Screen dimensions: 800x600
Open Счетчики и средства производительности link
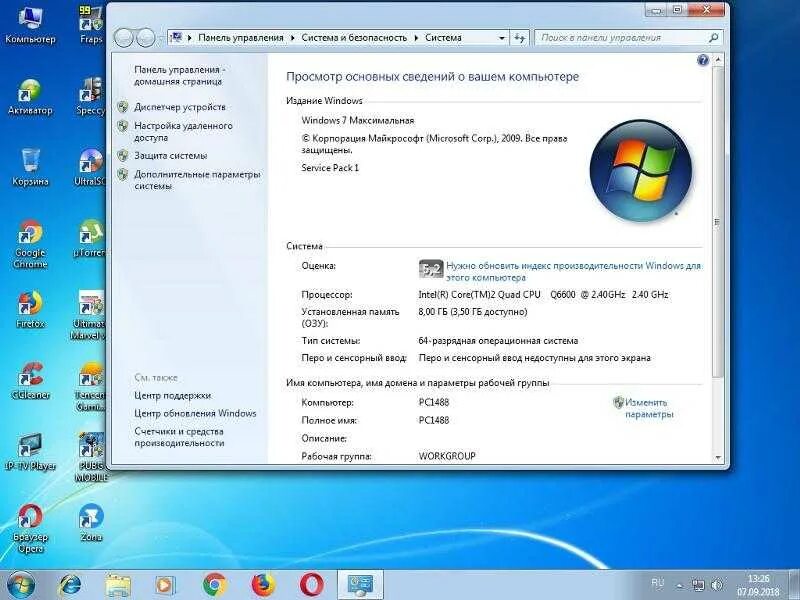pyautogui.click(x=179, y=437)
